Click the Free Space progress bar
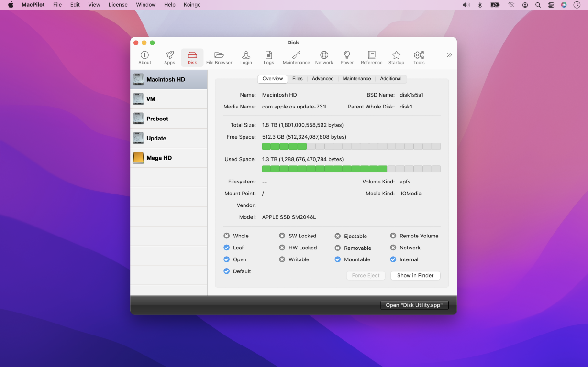 click(x=351, y=147)
